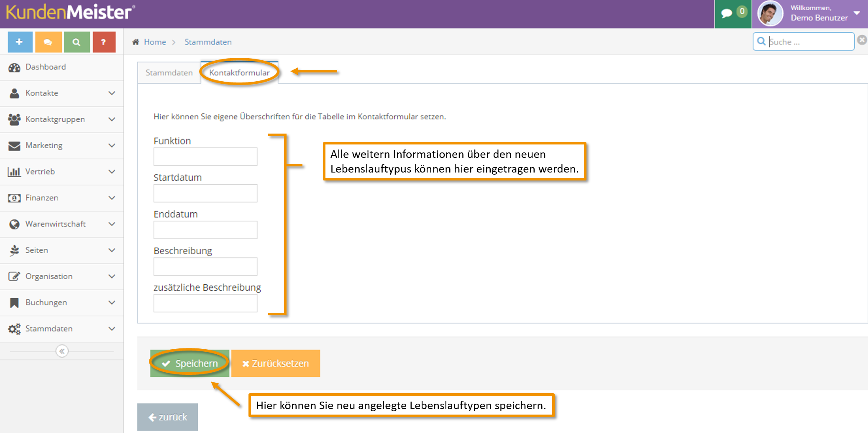Open the user account dropdown arrow
This screenshot has height=433, width=868.
(857, 13)
